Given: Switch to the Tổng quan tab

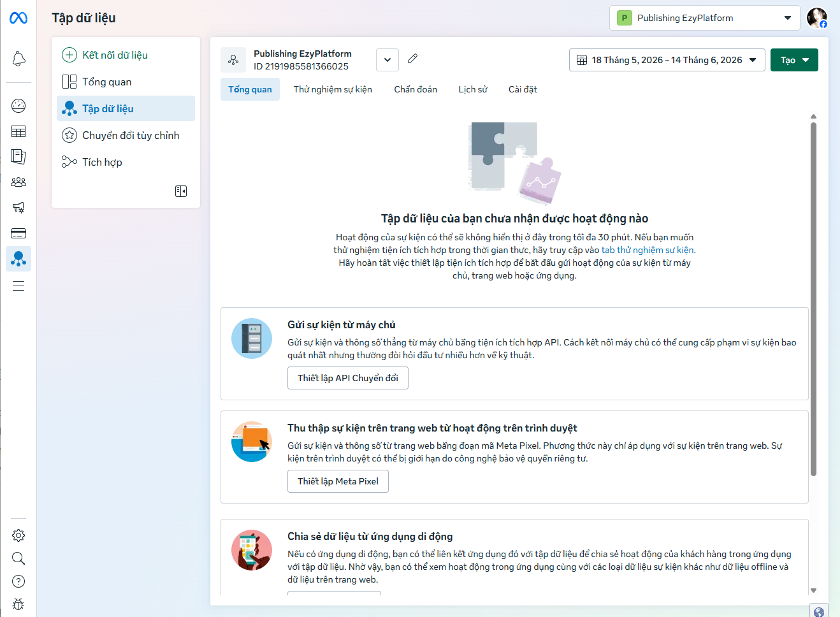Looking at the screenshot, I should (250, 89).
